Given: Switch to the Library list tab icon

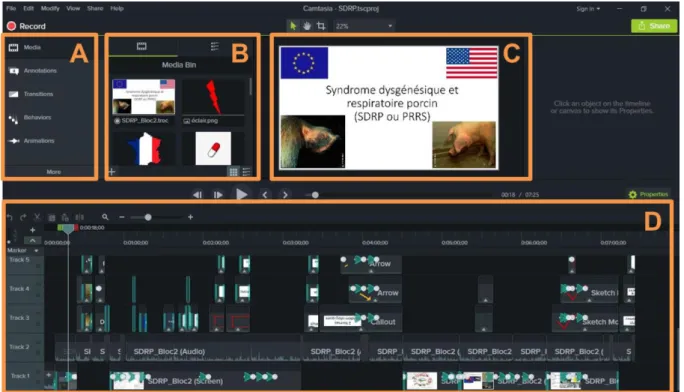Looking at the screenshot, I should (x=215, y=46).
